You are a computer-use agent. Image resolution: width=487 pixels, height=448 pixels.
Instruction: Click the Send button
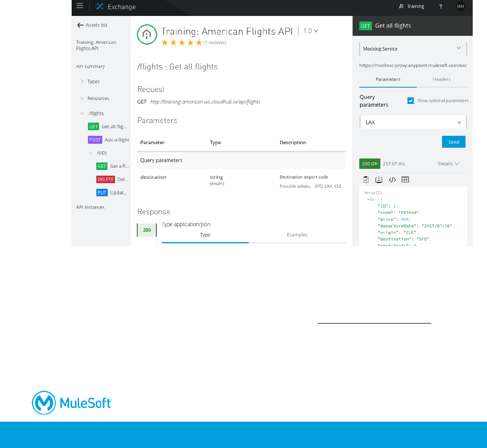(454, 142)
